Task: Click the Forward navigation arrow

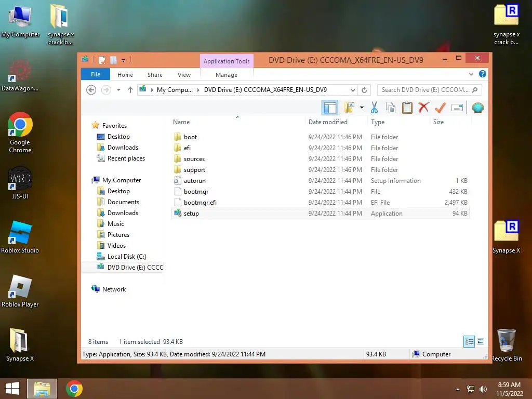Action: (106, 90)
